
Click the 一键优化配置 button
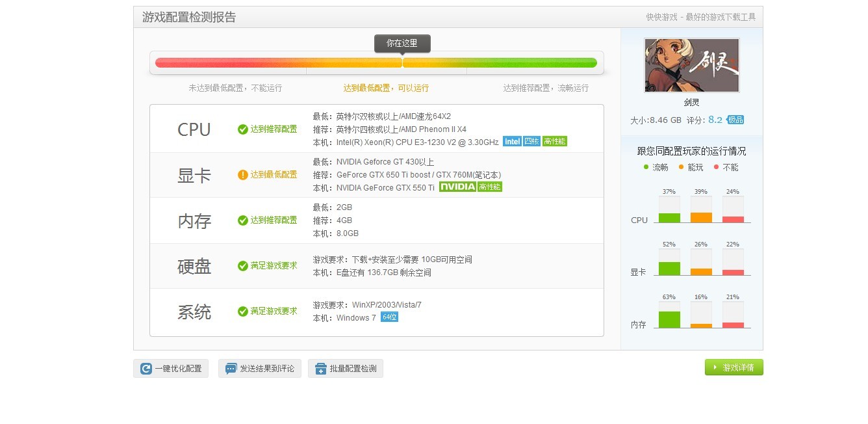point(172,368)
